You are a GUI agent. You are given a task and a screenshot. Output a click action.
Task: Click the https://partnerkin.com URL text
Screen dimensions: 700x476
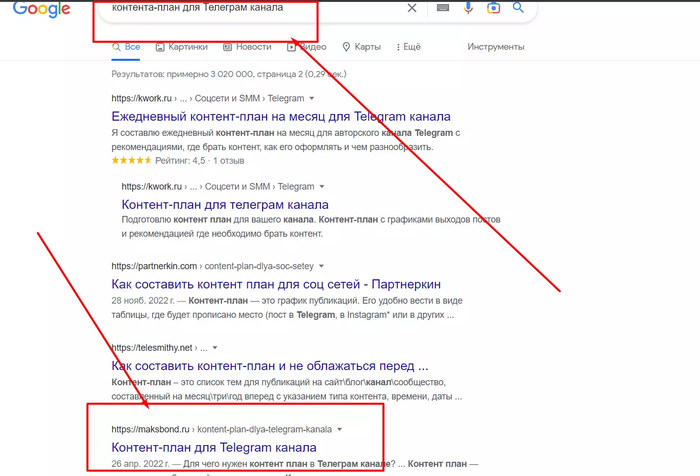click(x=154, y=266)
